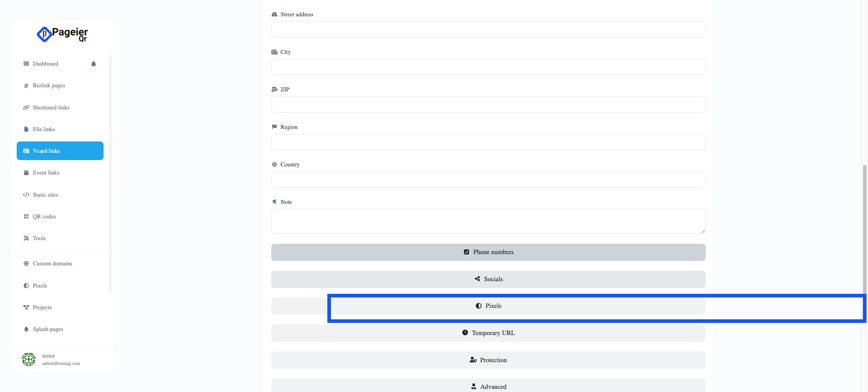The image size is (868, 392).
Task: Click the QR codes sidebar icon
Action: click(x=26, y=217)
